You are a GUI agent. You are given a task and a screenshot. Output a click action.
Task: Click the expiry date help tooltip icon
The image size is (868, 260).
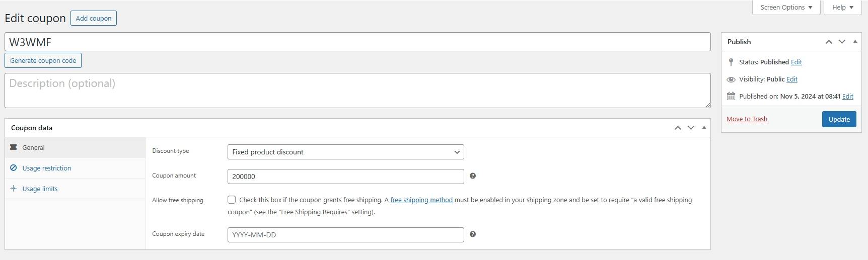click(x=473, y=234)
